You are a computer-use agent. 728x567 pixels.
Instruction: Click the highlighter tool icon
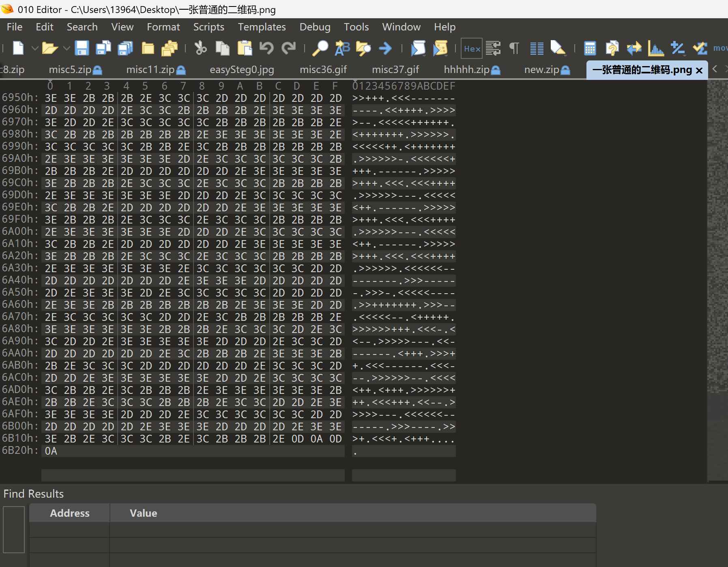(558, 48)
